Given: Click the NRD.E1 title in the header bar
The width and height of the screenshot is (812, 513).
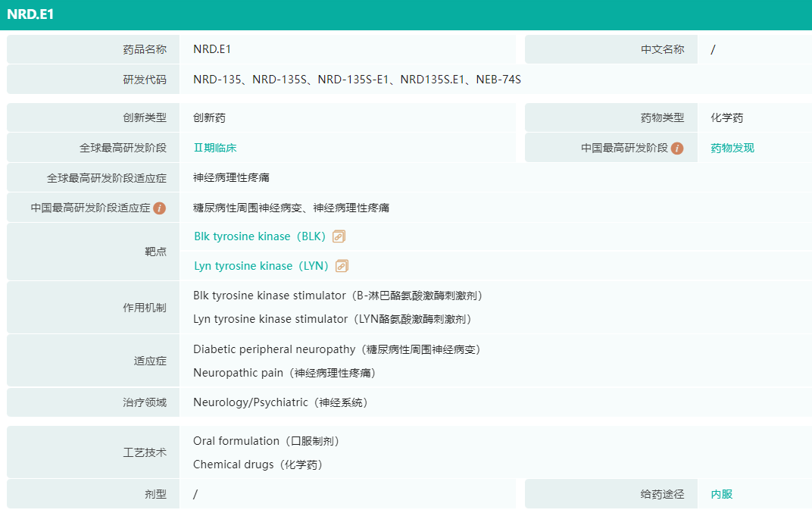Looking at the screenshot, I should (x=30, y=14).
